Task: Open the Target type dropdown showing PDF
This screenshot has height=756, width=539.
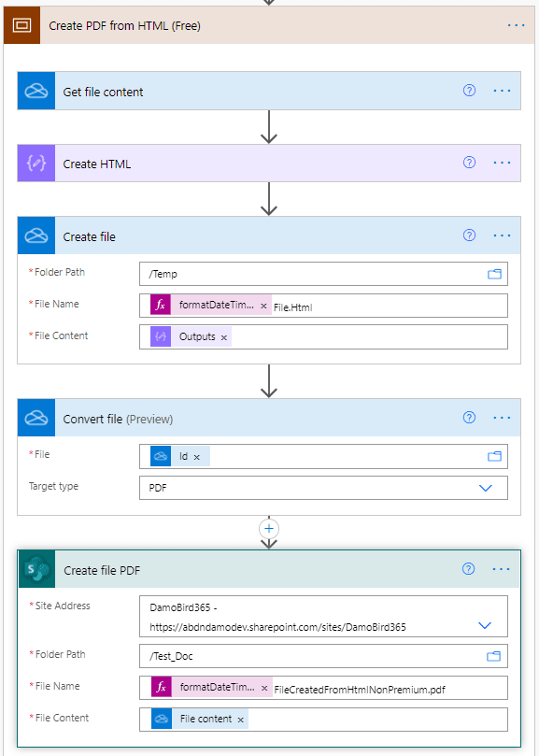Action: click(x=485, y=488)
